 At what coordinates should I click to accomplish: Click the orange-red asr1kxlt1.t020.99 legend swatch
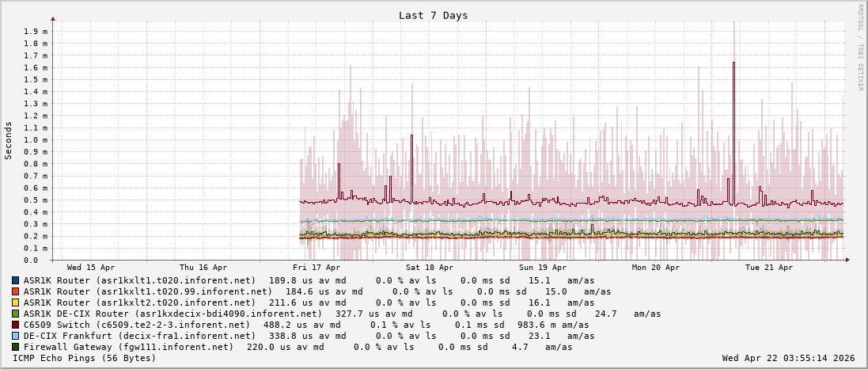[x=16, y=291]
